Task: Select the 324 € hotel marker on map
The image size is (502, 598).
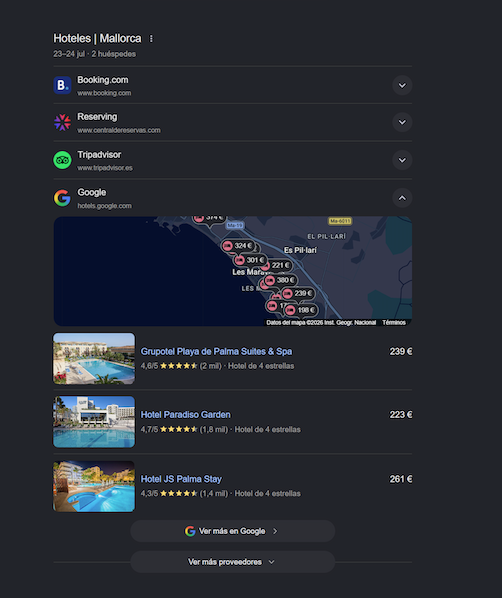Action: (238, 246)
